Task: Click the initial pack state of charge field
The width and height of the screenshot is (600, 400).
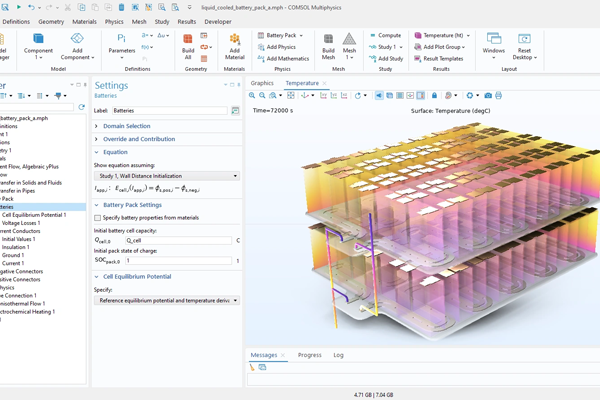Action: (178, 261)
